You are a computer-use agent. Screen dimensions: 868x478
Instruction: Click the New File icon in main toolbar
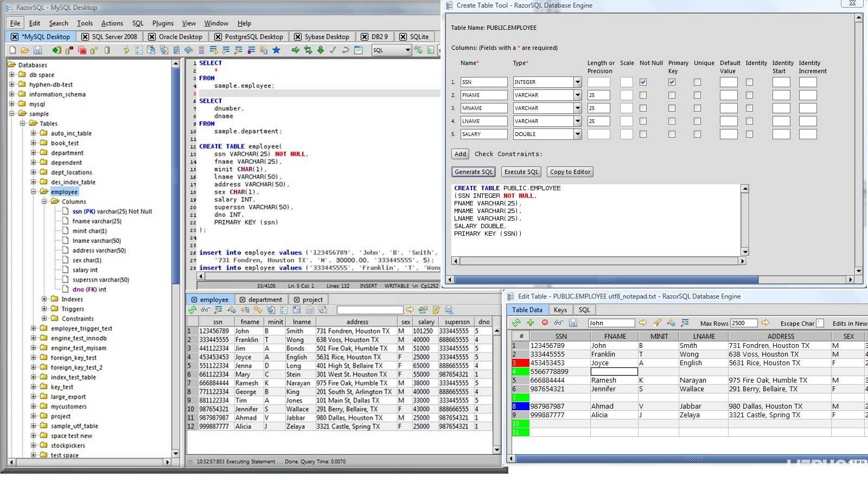click(13, 50)
